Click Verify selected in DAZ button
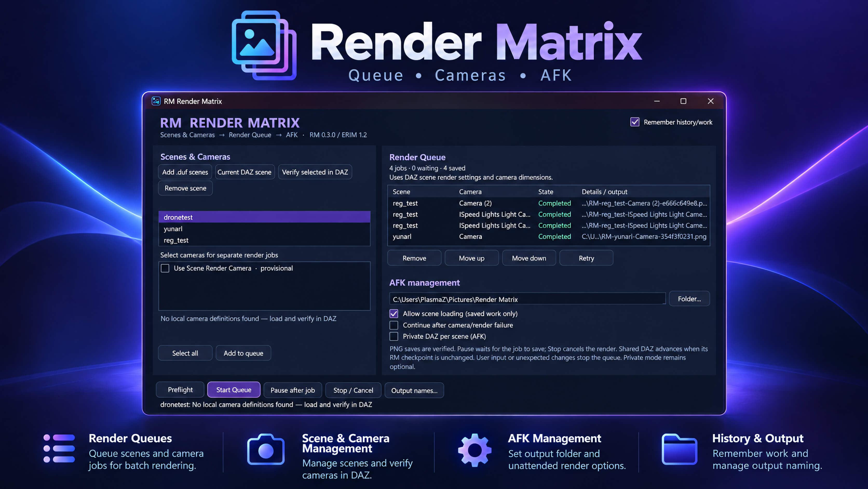This screenshot has height=489, width=868. click(x=315, y=172)
